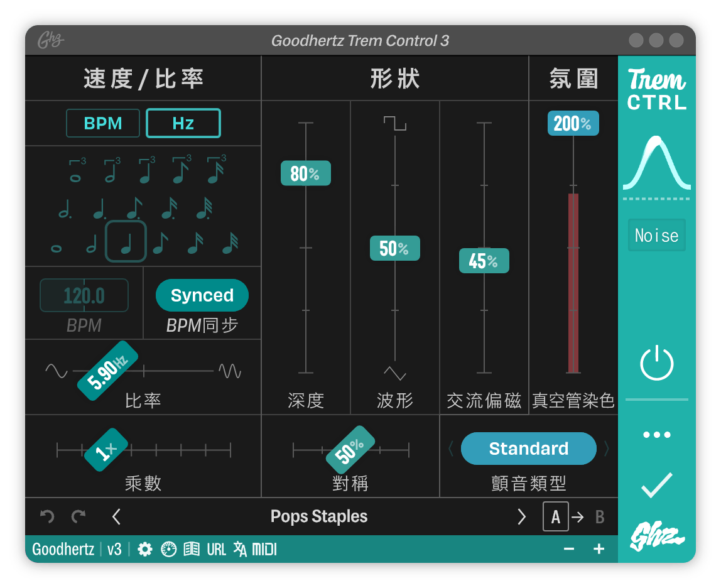The height and width of the screenshot is (588, 721).
Task: Click the 1x multiplier slider handle
Action: click(x=106, y=450)
